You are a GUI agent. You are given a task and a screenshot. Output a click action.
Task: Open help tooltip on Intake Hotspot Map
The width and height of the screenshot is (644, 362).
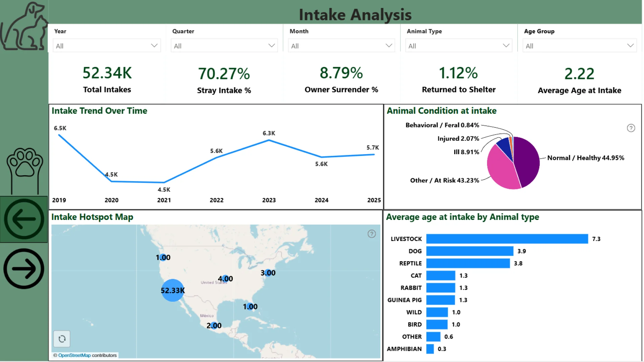click(371, 234)
